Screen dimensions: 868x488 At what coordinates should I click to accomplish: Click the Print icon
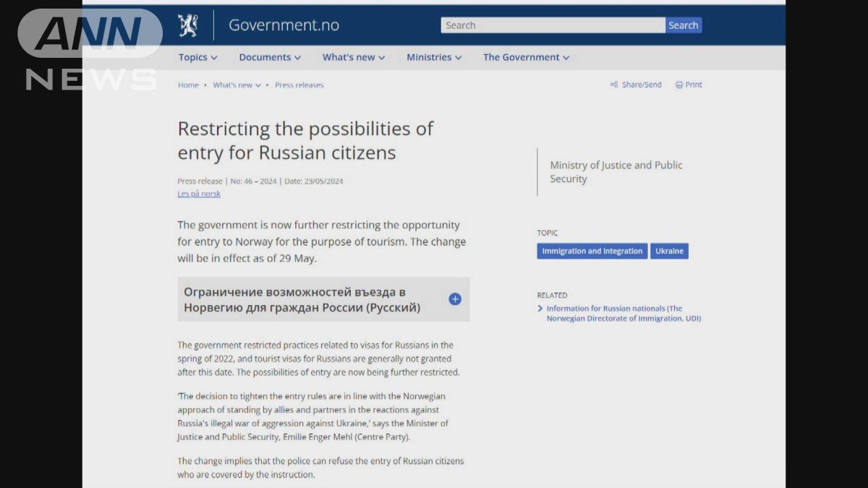click(x=679, y=85)
